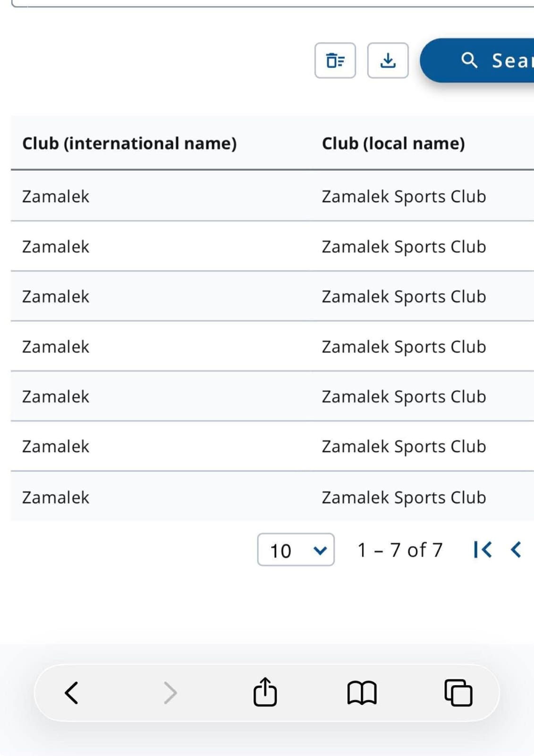
Task: Click the download results icon
Action: point(388,60)
